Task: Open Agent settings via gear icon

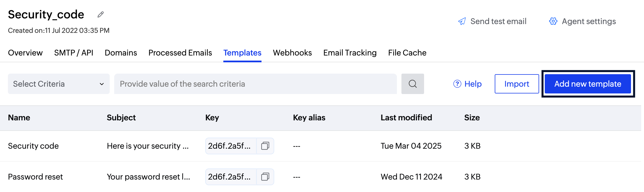Action: coord(553,21)
